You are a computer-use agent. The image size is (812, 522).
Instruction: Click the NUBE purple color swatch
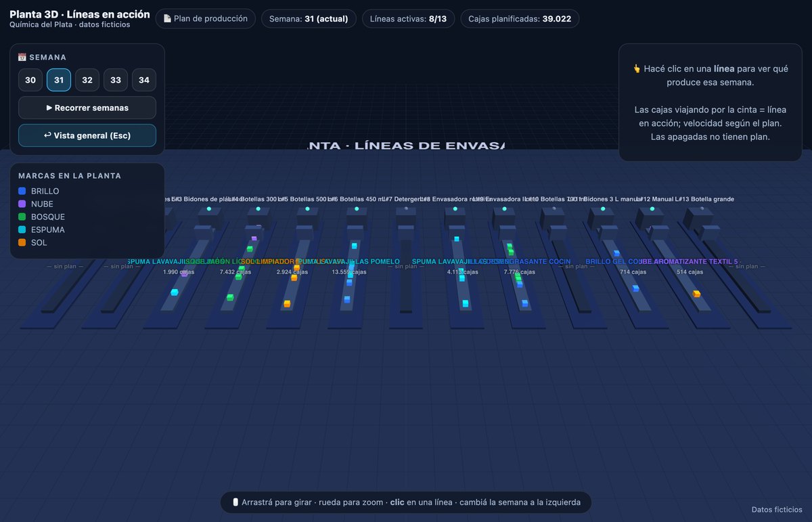pos(22,204)
